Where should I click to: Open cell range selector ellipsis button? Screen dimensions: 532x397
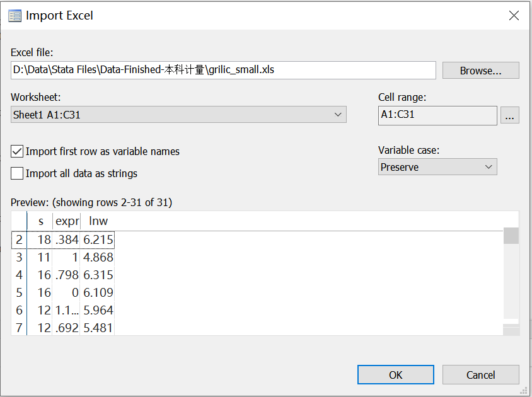click(509, 115)
